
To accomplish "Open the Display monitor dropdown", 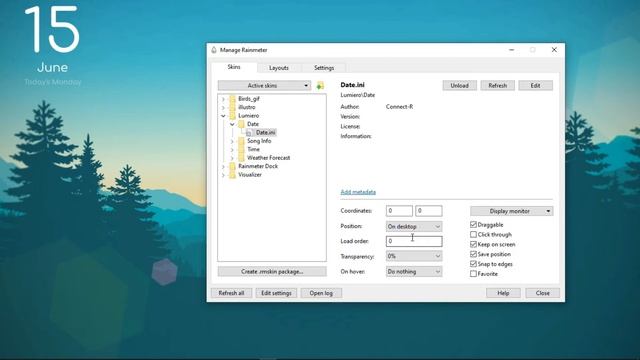I will click(512, 211).
